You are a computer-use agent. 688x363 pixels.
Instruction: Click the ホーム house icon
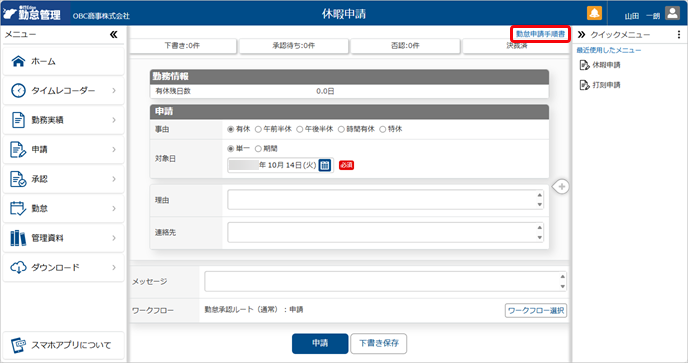pos(18,61)
